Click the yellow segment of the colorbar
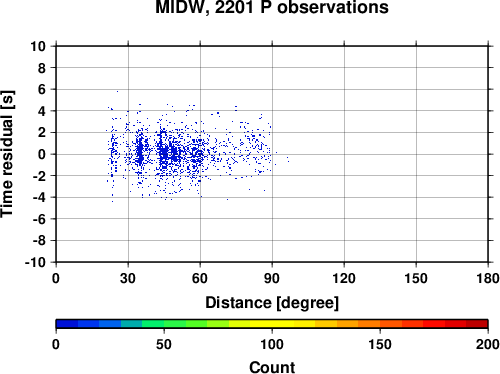 point(272,324)
